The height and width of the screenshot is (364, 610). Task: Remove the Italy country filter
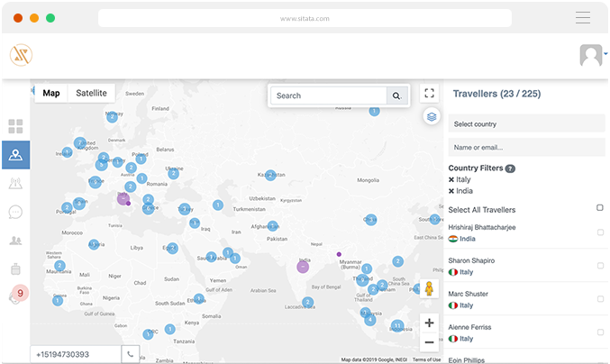(x=451, y=179)
